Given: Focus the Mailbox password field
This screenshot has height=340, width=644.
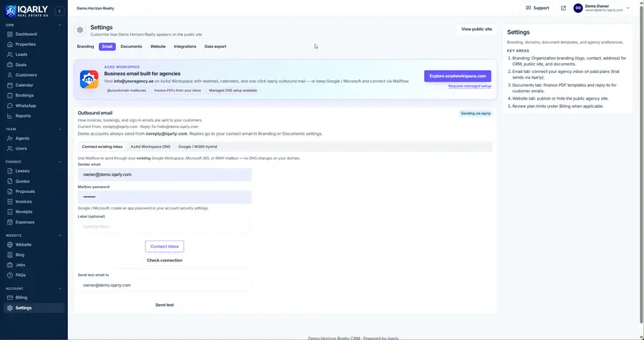Looking at the screenshot, I should [x=165, y=197].
